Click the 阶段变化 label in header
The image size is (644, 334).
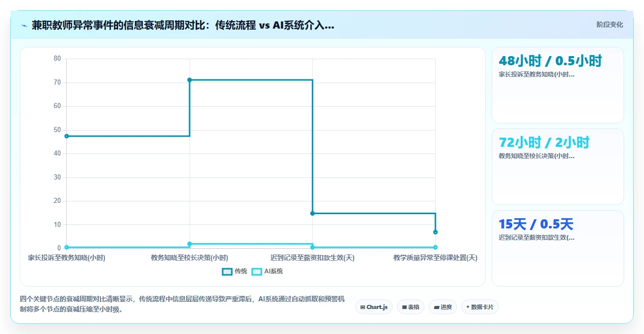click(610, 24)
